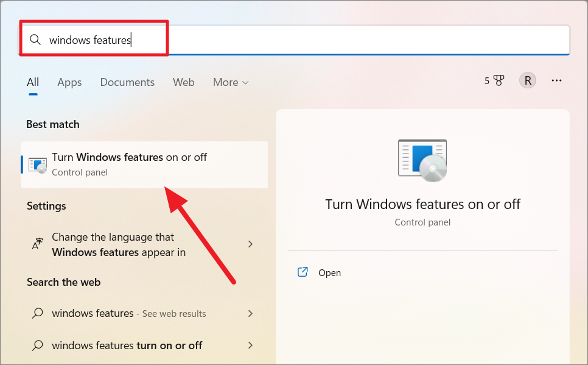Expand the "See web results" chevron
588x365 pixels.
tap(250, 313)
